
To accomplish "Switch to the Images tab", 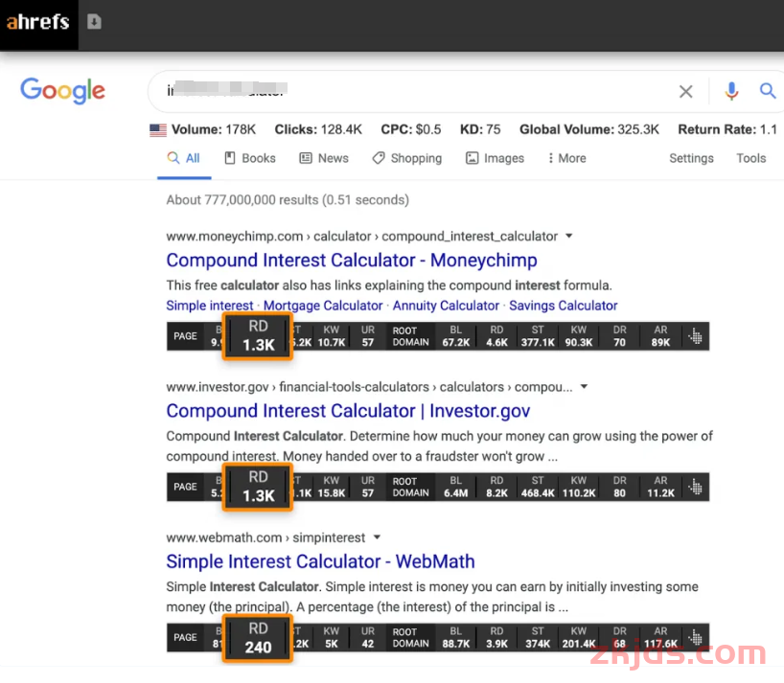I will [x=495, y=158].
